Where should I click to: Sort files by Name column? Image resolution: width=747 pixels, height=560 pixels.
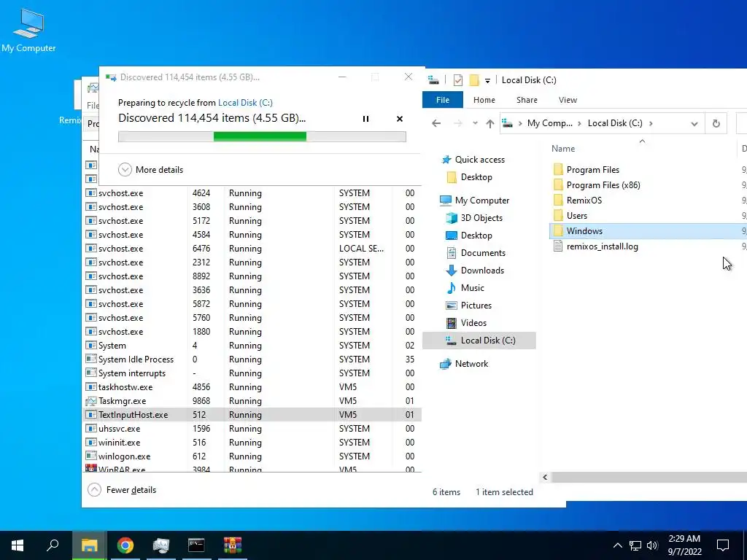click(563, 149)
